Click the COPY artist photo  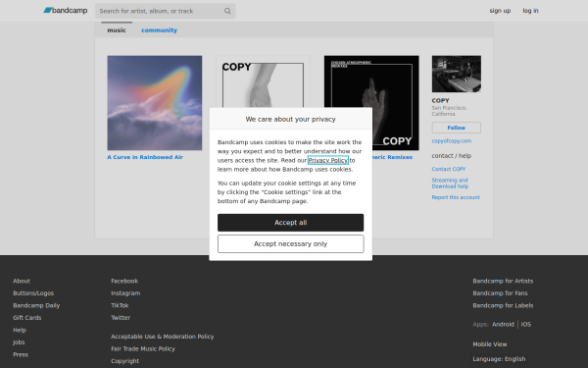click(456, 74)
